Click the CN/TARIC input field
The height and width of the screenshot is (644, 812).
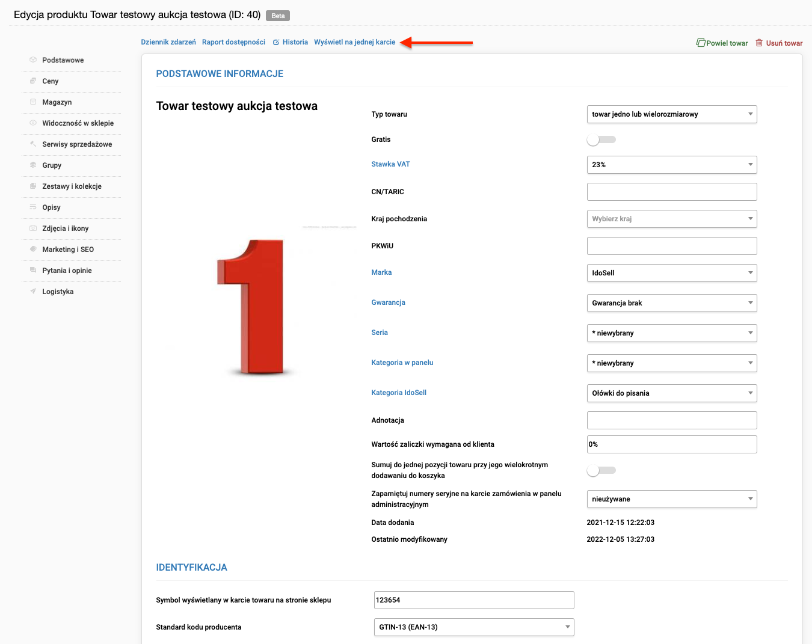point(672,192)
